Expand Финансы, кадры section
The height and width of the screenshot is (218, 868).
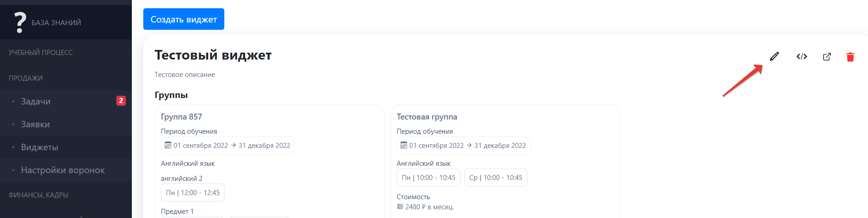(38, 195)
